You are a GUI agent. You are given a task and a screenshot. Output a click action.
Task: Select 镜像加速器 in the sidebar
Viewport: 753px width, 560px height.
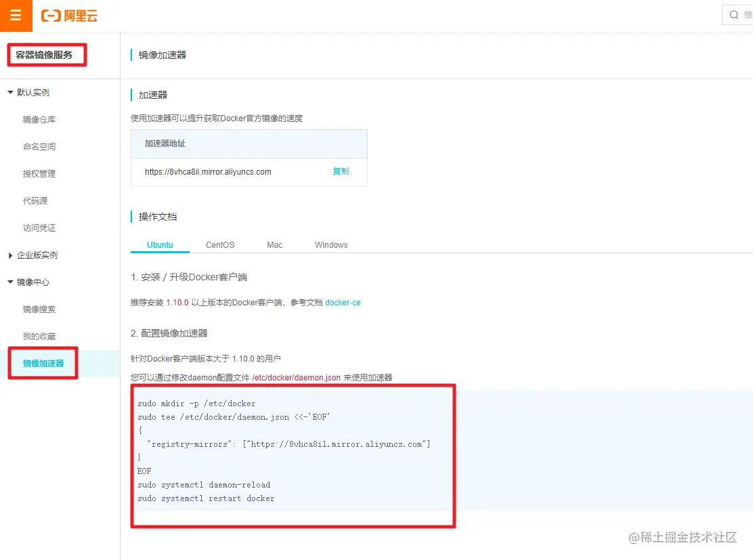(43, 363)
